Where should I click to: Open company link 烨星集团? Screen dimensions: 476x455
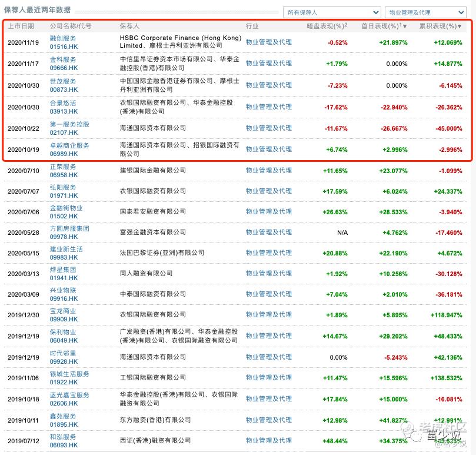[x=63, y=270]
